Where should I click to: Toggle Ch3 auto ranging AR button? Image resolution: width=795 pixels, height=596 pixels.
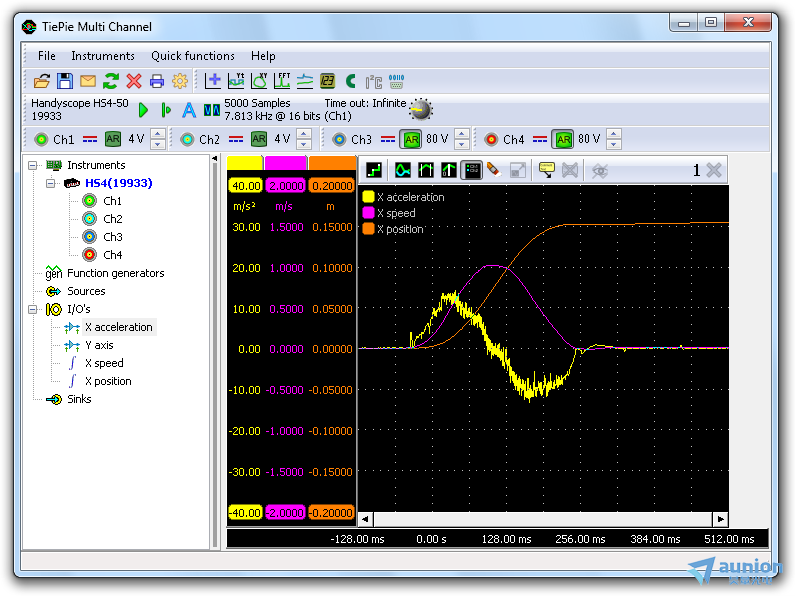pyautogui.click(x=411, y=139)
